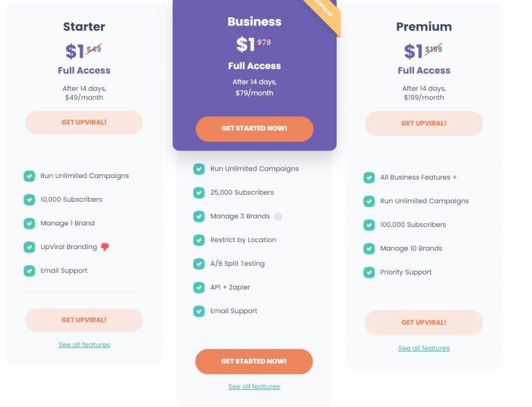
Task: Click the top Get UpViral button in Premium plan
Action: pyautogui.click(x=424, y=124)
